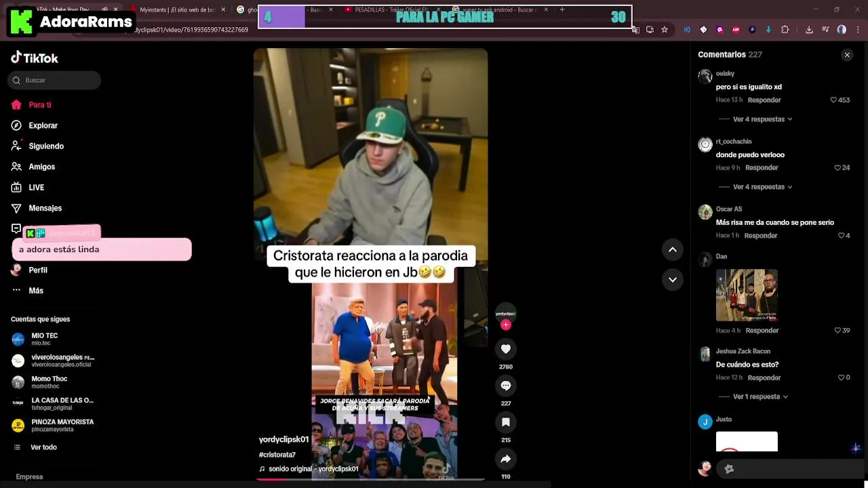Open the Chrome profile avatar
Screen dimensions: 868x488
pyautogui.click(x=842, y=30)
